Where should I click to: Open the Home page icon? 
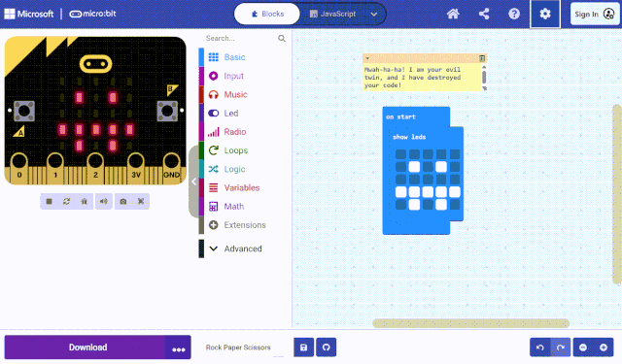click(x=453, y=15)
